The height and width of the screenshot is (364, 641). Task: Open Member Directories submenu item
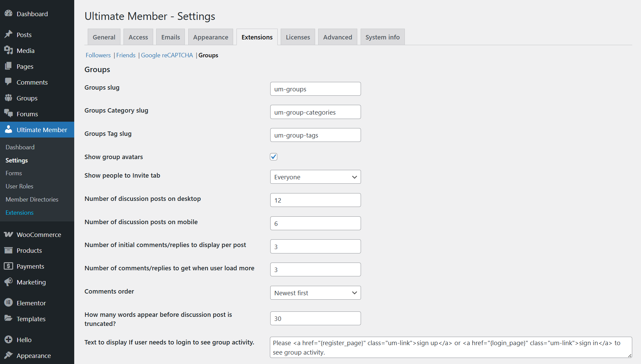32,200
